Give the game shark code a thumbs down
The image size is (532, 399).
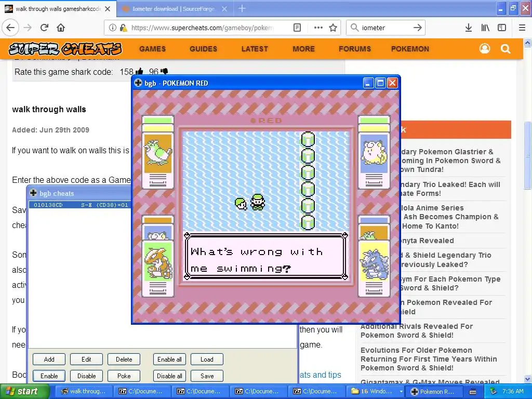(164, 72)
